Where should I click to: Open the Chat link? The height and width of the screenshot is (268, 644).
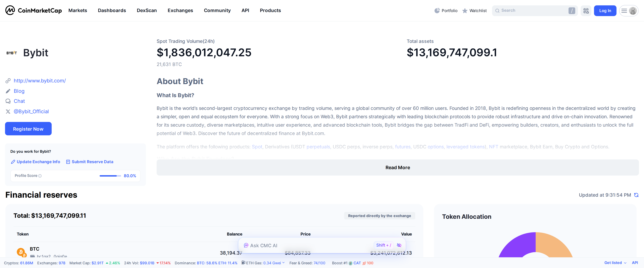(19, 101)
